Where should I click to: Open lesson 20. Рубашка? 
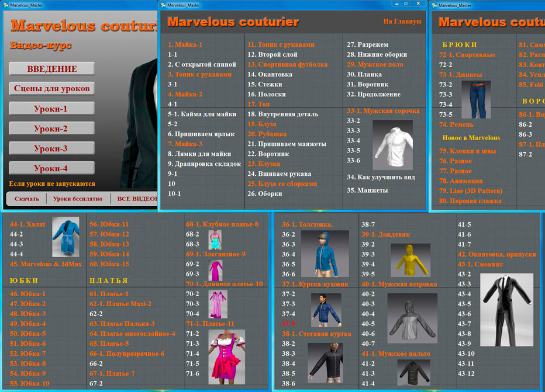click(267, 134)
